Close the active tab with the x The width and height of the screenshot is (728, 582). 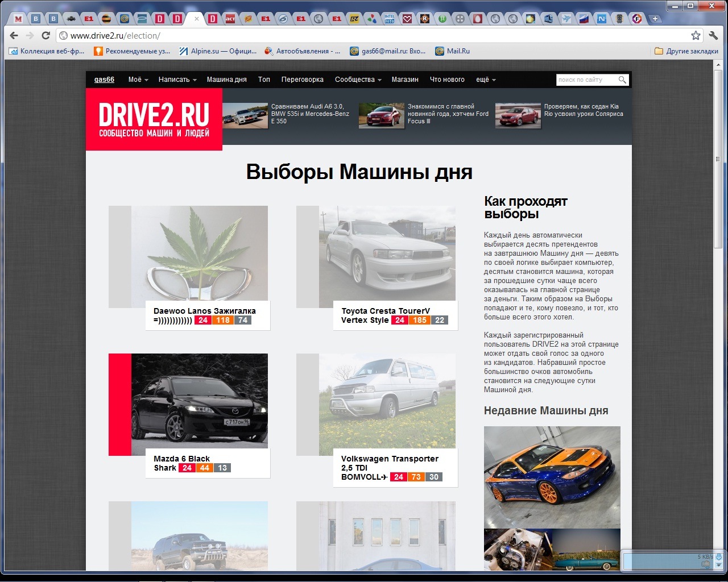pyautogui.click(x=197, y=19)
